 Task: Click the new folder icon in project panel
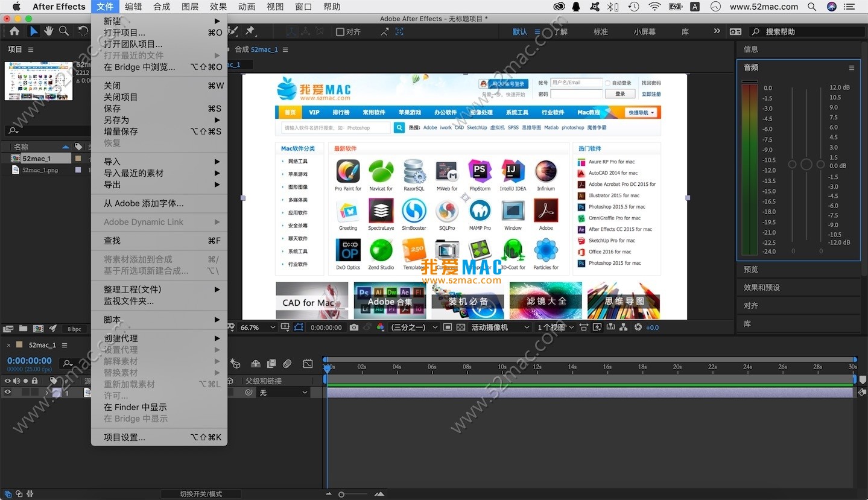point(23,329)
